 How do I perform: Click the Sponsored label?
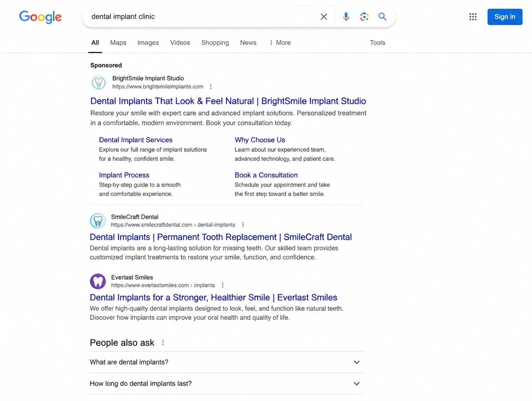click(x=106, y=65)
